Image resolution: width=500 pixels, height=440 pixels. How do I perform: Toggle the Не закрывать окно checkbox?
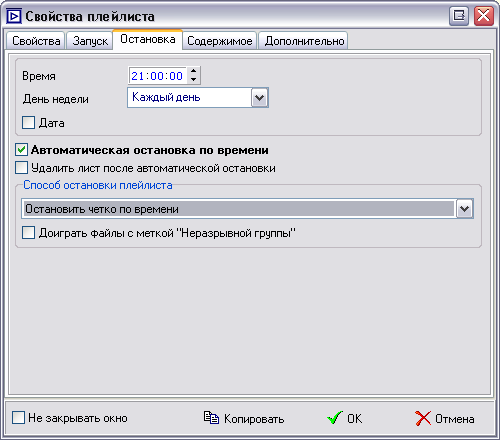tap(18, 418)
